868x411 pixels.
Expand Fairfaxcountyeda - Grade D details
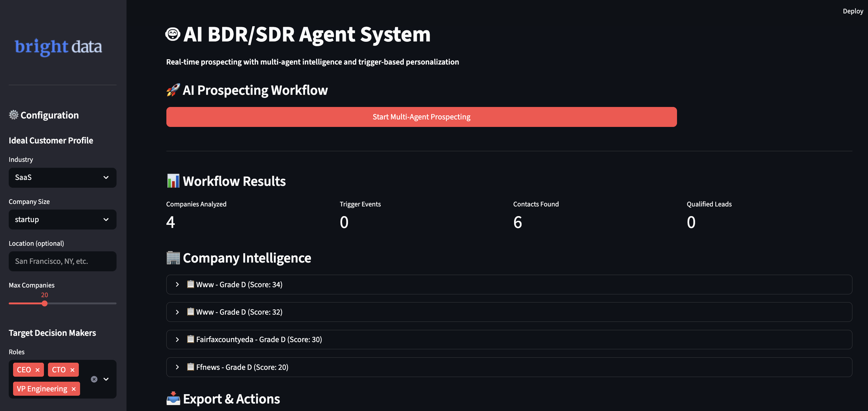click(x=178, y=339)
